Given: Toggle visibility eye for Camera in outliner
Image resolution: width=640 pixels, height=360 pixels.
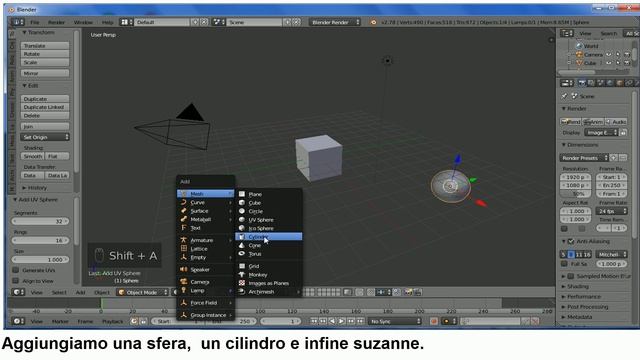Looking at the screenshot, I should pyautogui.click(x=609, y=54).
